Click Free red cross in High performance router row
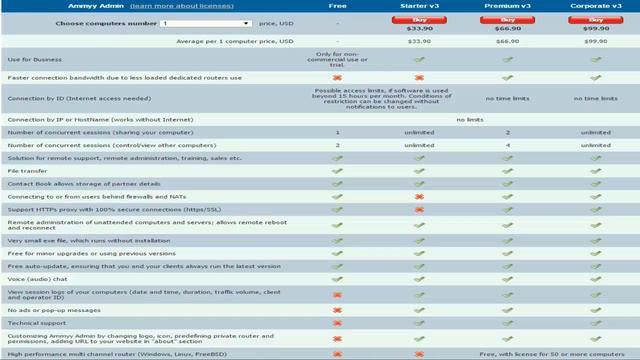640x360 pixels. point(337,354)
